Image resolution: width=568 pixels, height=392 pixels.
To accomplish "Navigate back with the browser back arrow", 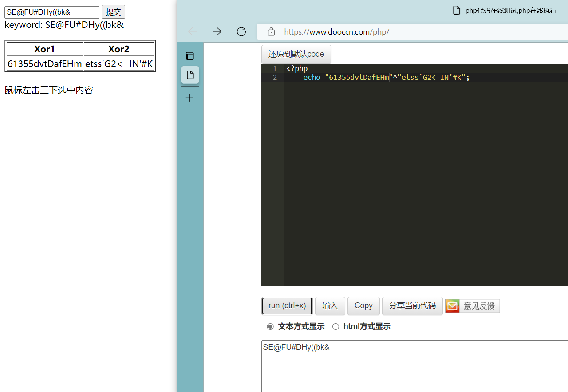I will click(192, 31).
